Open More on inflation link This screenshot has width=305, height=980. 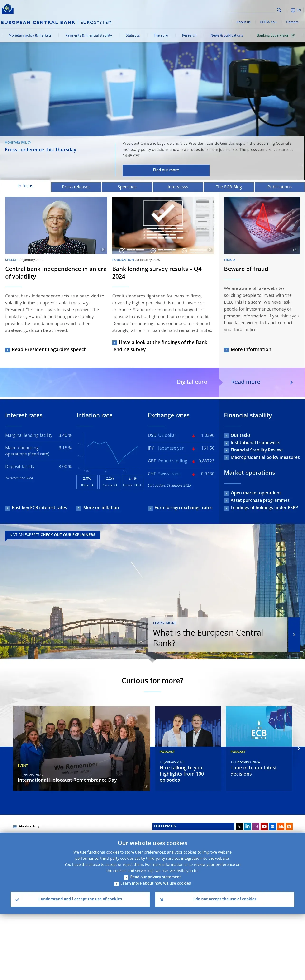click(x=98, y=507)
